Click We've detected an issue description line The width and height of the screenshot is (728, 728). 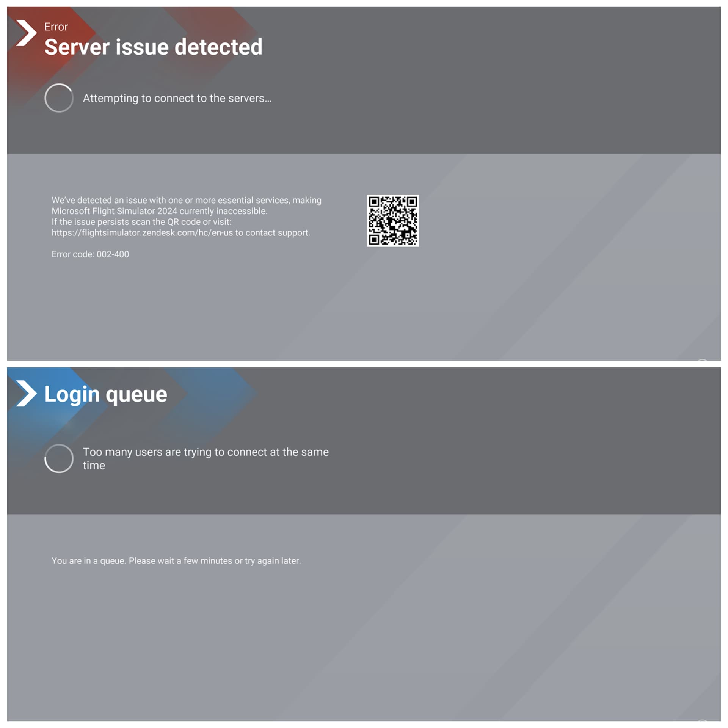click(x=187, y=200)
